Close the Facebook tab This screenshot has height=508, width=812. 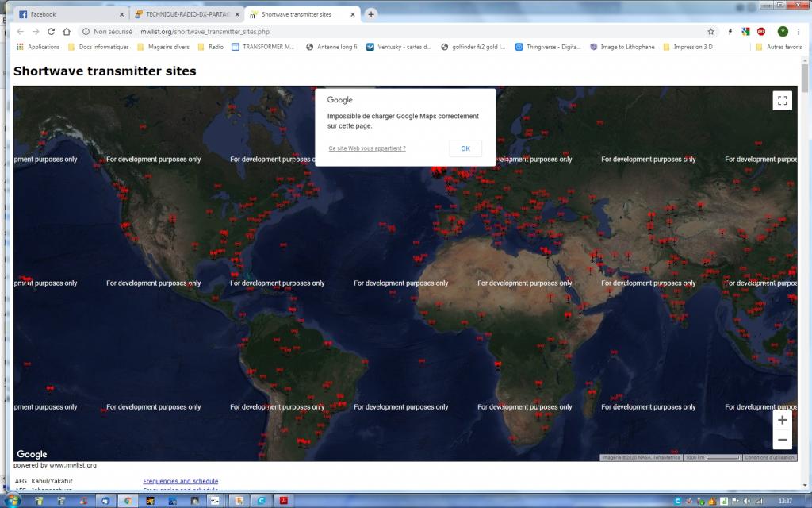point(121,14)
